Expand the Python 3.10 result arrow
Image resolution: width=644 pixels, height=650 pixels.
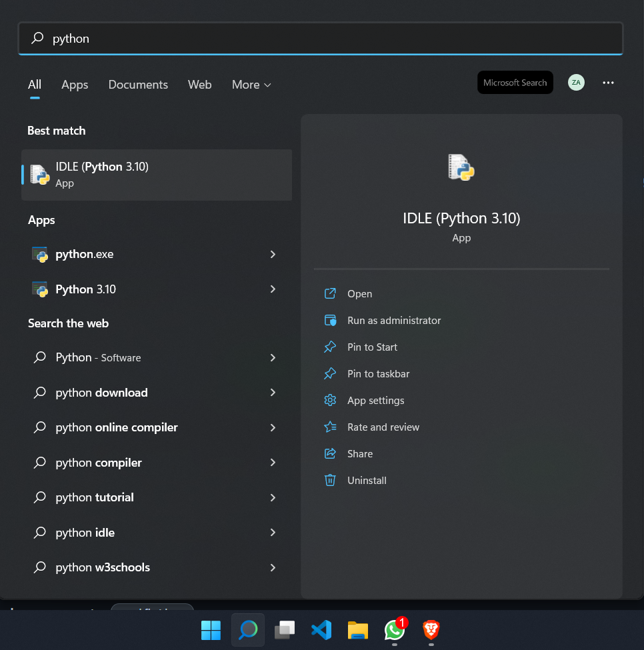click(273, 289)
